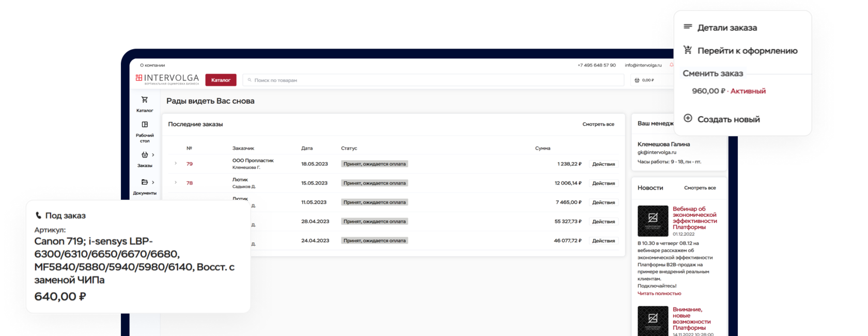Click the Внимание news thumbnail

(x=653, y=321)
